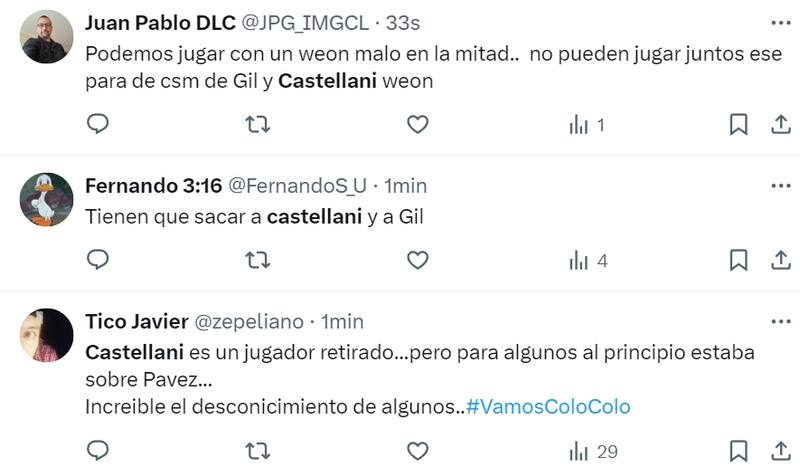The image size is (800, 467).
Task: Reply to Tico Javier's tweet
Action: 98,451
